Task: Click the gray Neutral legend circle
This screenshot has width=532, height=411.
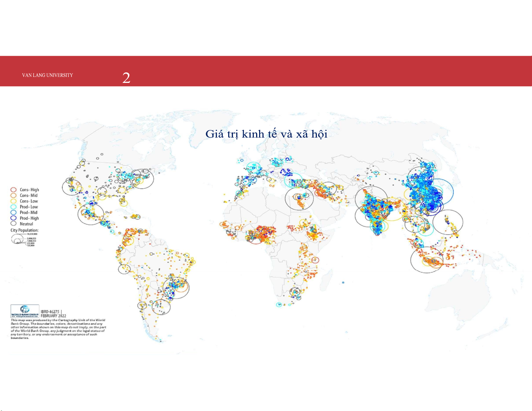Action: click(13, 224)
